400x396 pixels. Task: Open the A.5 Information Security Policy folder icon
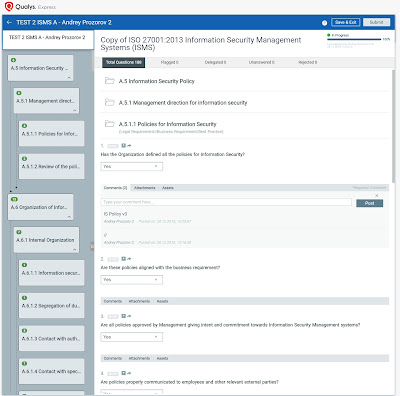pos(109,81)
